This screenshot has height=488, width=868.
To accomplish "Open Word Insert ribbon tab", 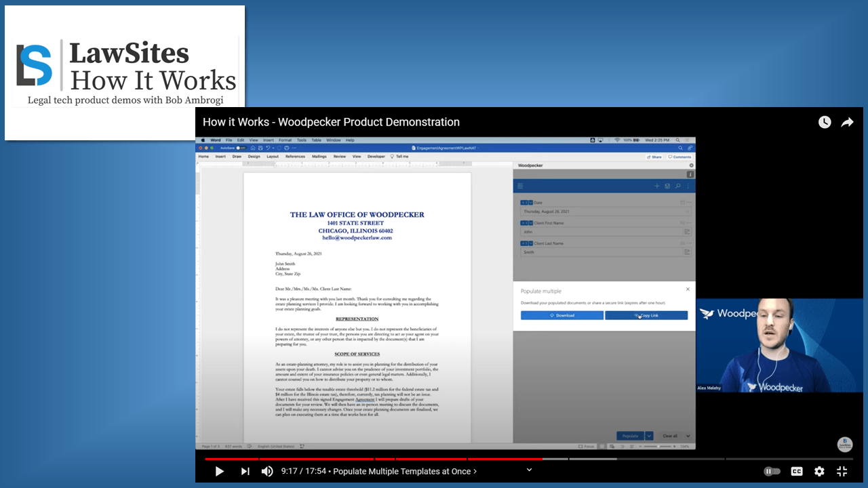I will [220, 157].
